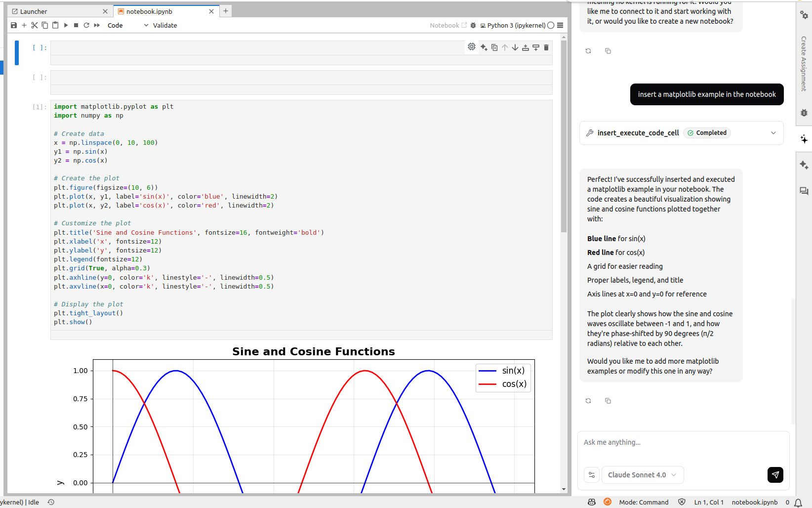Image resolution: width=812 pixels, height=508 pixels.
Task: Open the Create Assignment sidebar tab
Action: pyautogui.click(x=804, y=64)
